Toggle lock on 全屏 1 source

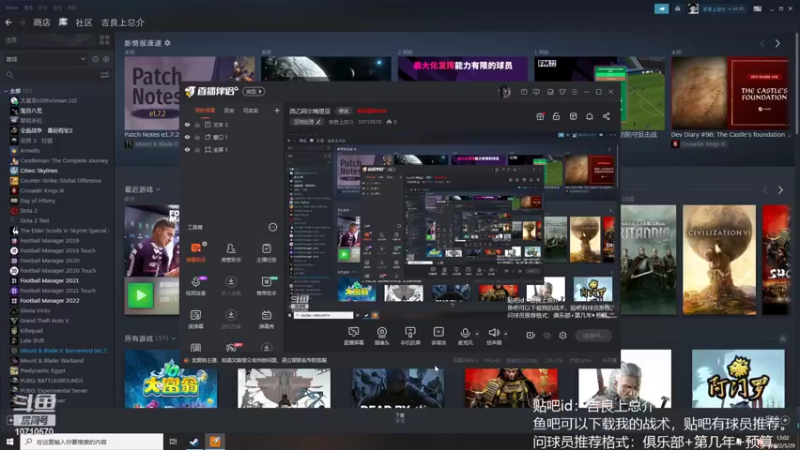coord(197,149)
